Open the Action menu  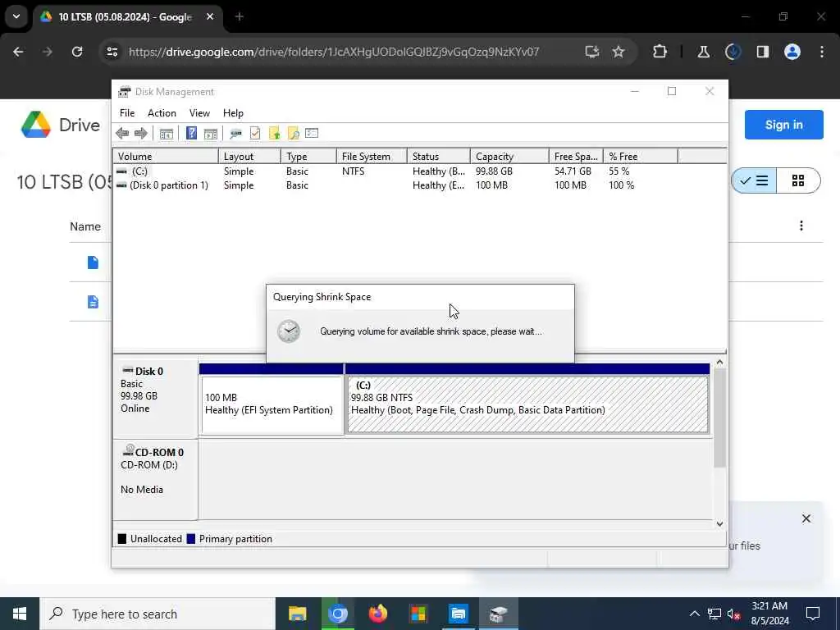pos(162,113)
